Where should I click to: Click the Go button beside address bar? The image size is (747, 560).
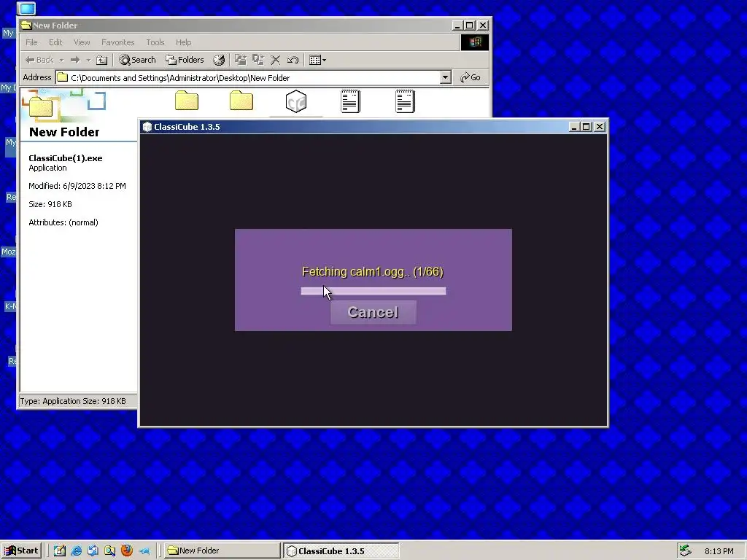tap(471, 77)
